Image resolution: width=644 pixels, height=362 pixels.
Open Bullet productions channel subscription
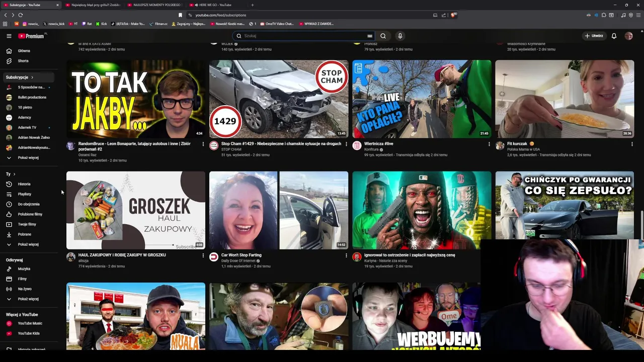click(29, 98)
